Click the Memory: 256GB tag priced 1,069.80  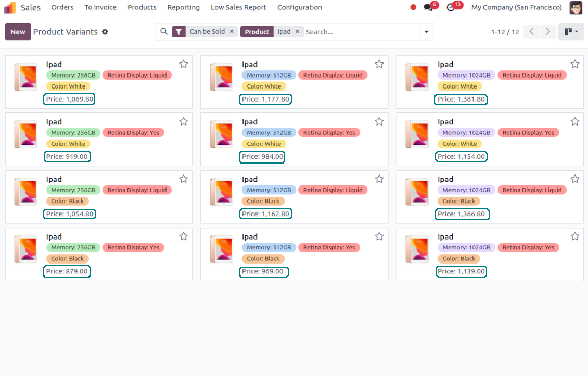(x=73, y=76)
